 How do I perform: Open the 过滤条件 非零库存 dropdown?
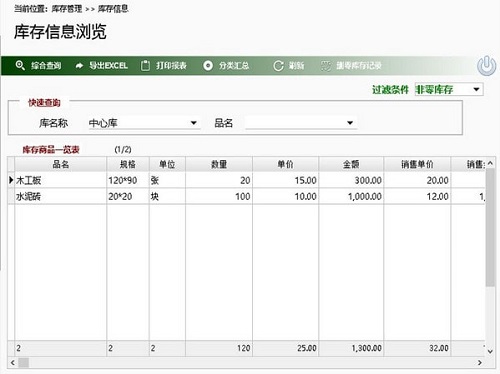pyautogui.click(x=477, y=89)
